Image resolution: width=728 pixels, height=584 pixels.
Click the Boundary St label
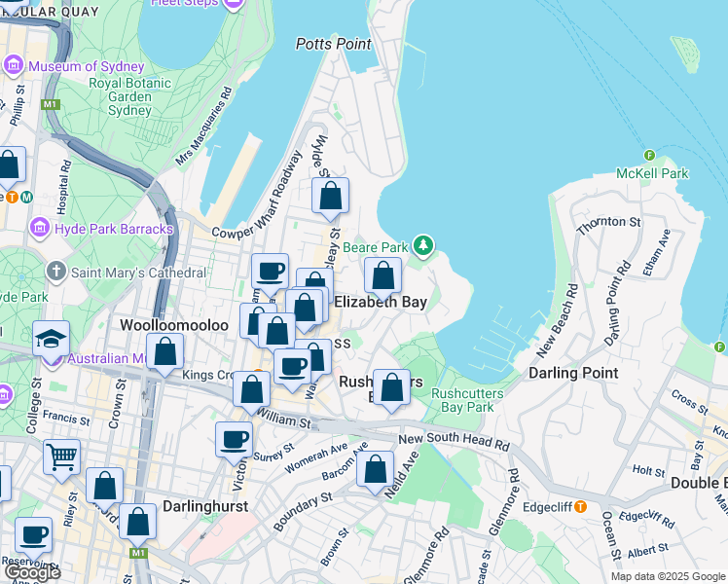(303, 512)
